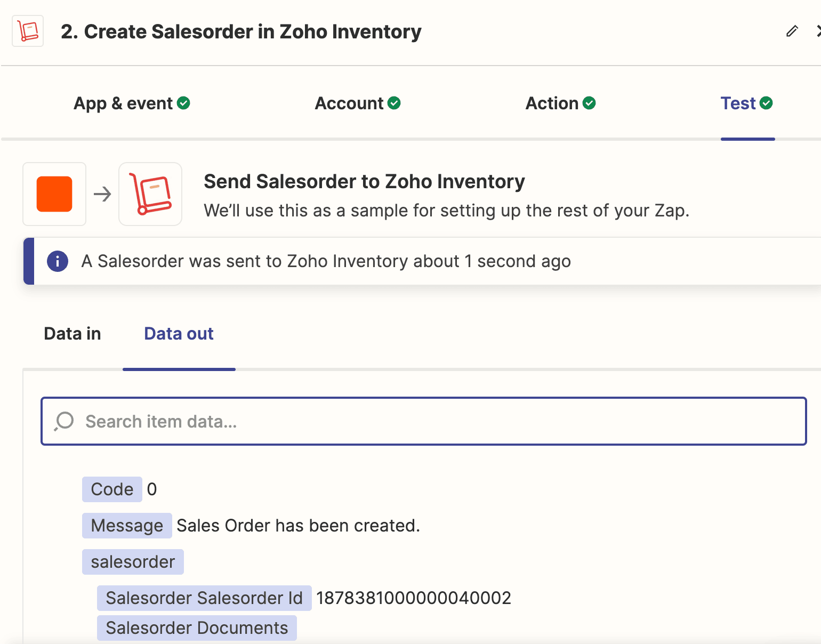The width and height of the screenshot is (821, 644).
Task: Click green checkmark beside Action
Action: 589,103
